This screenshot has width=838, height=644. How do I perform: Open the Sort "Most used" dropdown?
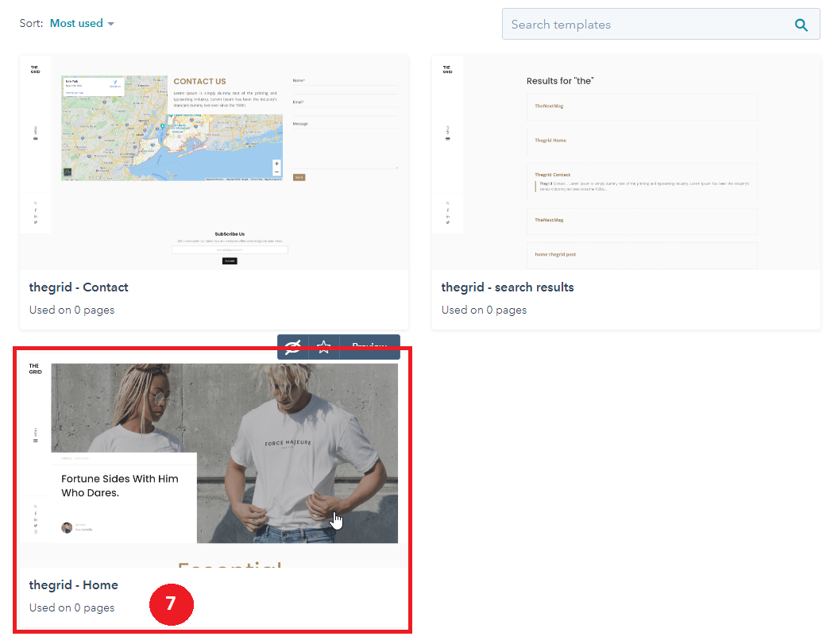coord(82,24)
